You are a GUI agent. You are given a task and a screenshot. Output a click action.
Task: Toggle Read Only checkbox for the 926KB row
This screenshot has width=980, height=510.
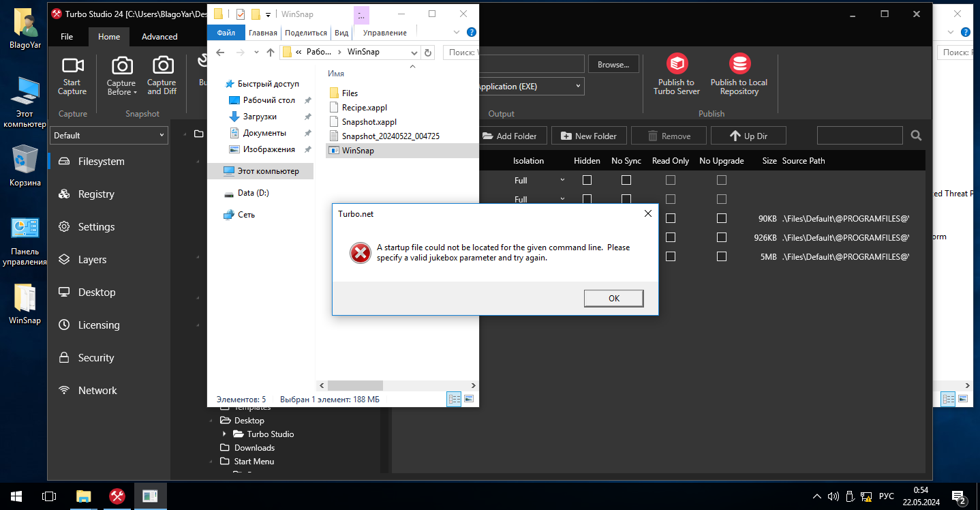(671, 238)
